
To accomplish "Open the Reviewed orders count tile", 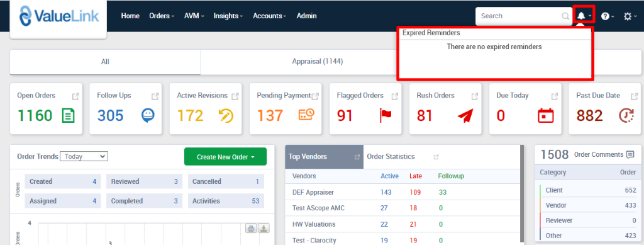I will [x=144, y=181].
